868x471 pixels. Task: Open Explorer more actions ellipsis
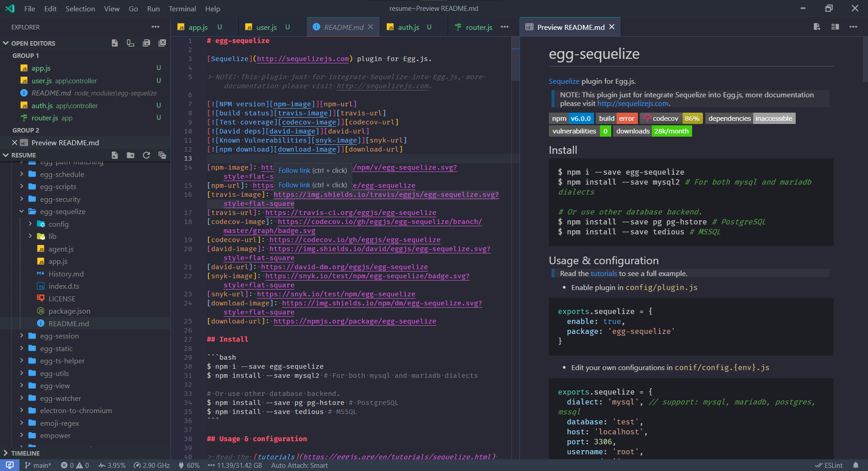click(156, 27)
